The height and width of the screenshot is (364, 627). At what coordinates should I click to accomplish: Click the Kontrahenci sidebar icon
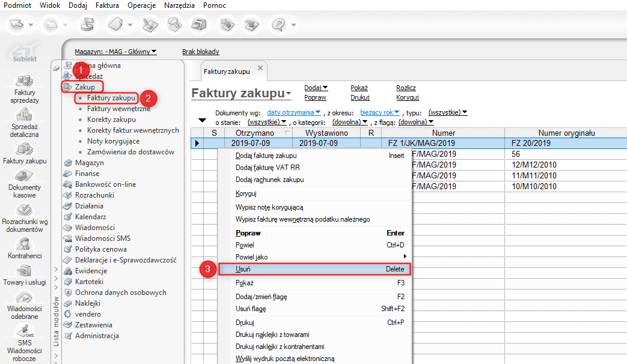[x=25, y=244]
